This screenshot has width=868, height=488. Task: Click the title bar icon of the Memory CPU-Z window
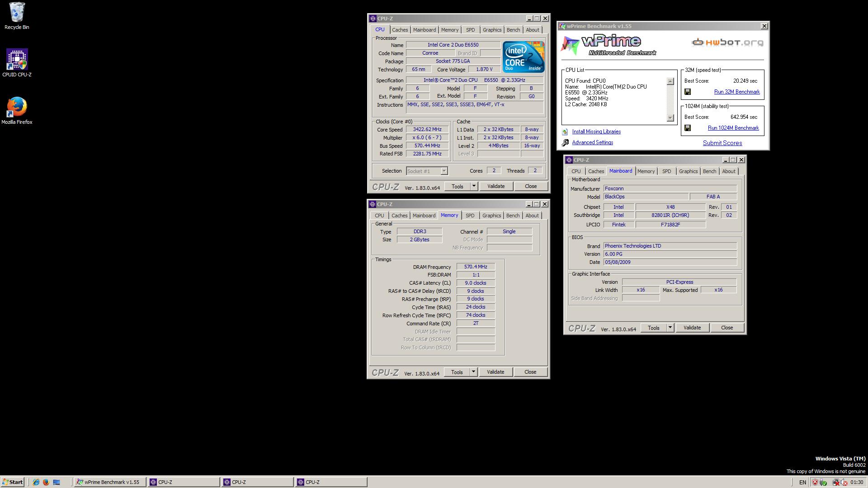coord(373,204)
